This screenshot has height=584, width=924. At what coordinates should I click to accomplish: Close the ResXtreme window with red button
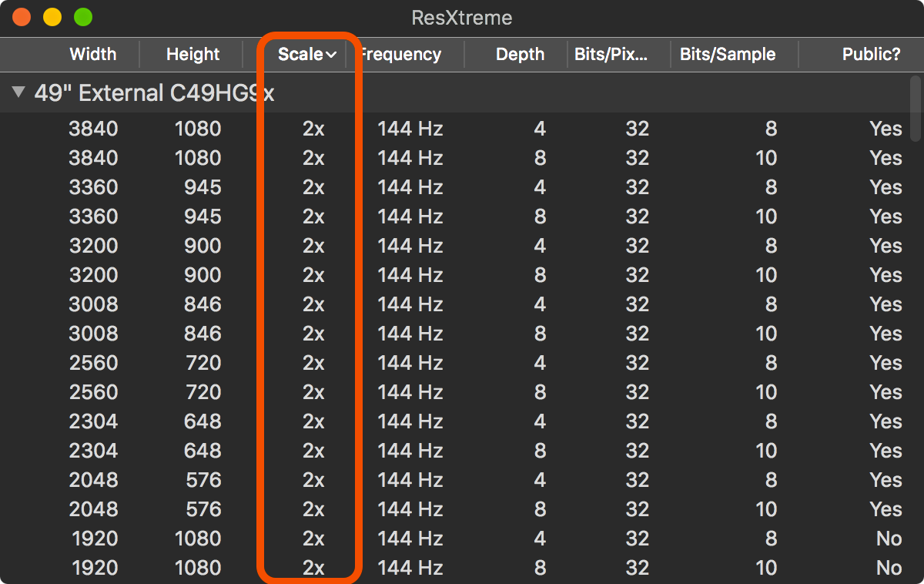[22, 17]
